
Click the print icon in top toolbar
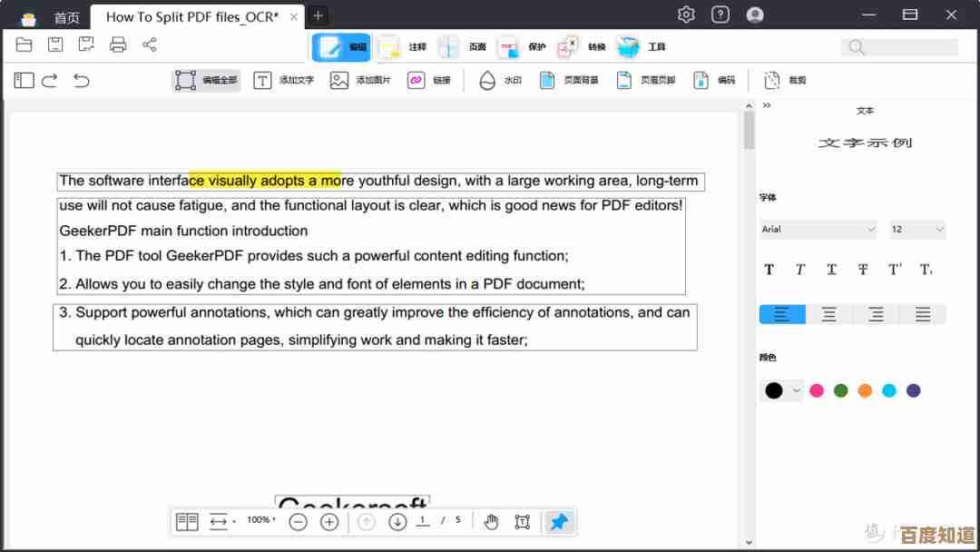click(118, 44)
